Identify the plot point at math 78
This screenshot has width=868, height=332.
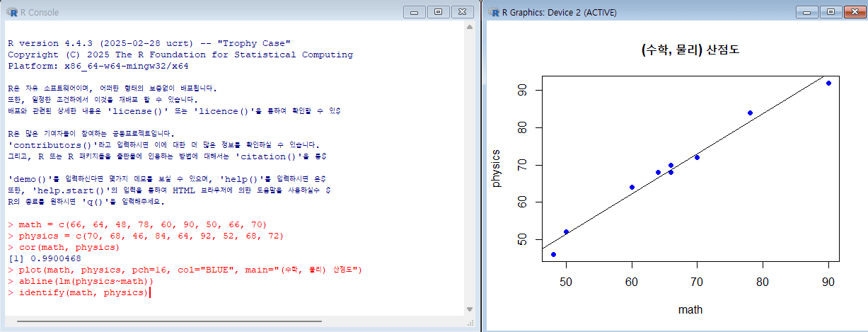point(750,113)
